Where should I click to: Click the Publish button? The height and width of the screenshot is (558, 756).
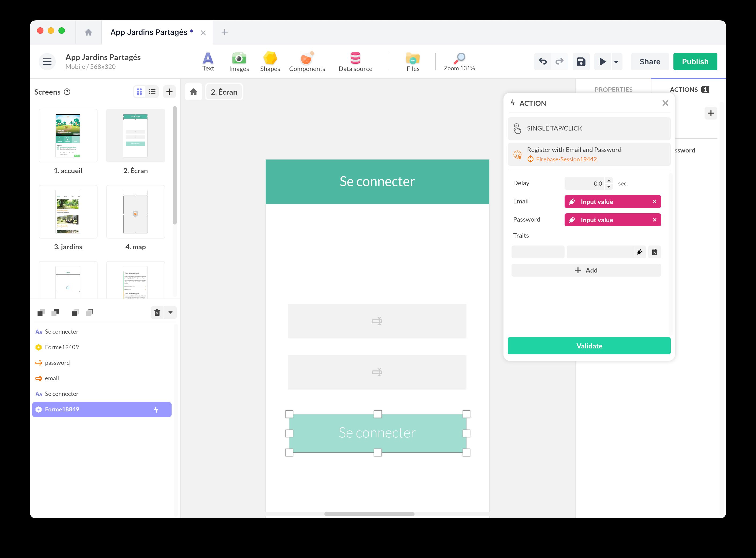tap(695, 61)
